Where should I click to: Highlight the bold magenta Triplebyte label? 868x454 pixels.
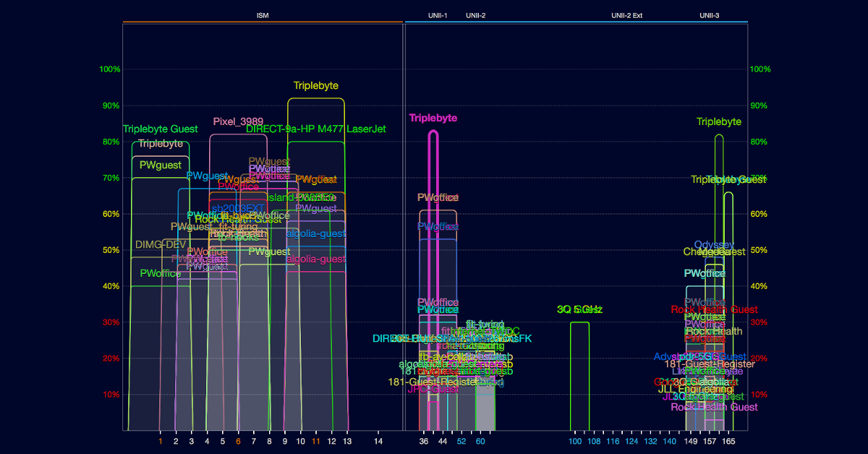tap(433, 118)
